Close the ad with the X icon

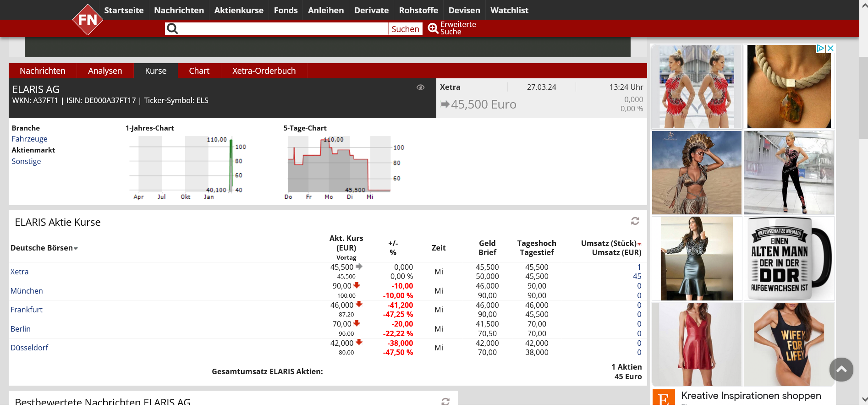pyautogui.click(x=830, y=48)
